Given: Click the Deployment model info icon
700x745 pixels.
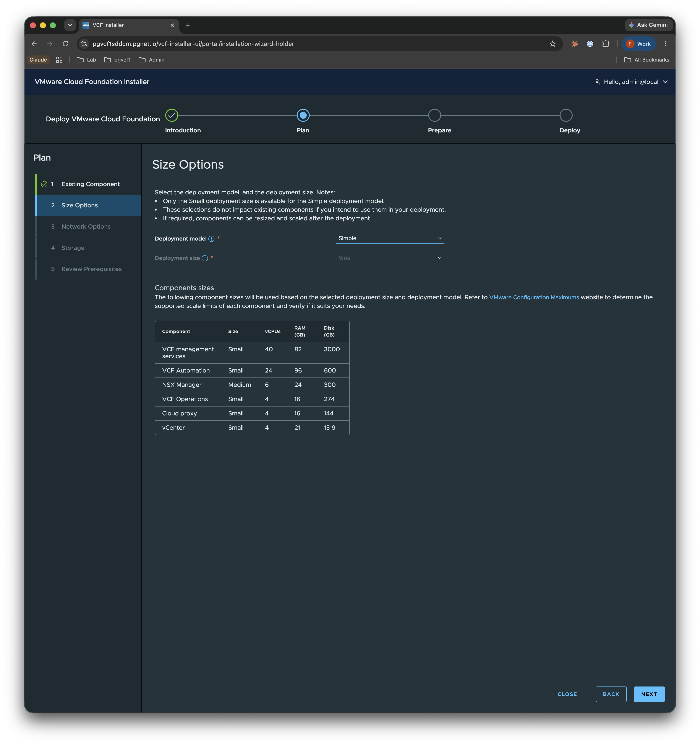Looking at the screenshot, I should [x=212, y=239].
